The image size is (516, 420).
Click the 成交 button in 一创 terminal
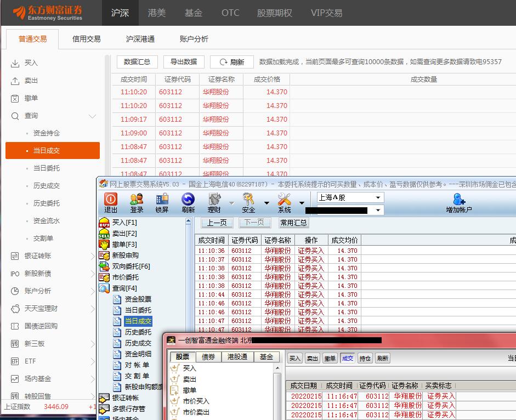pyautogui.click(x=348, y=358)
